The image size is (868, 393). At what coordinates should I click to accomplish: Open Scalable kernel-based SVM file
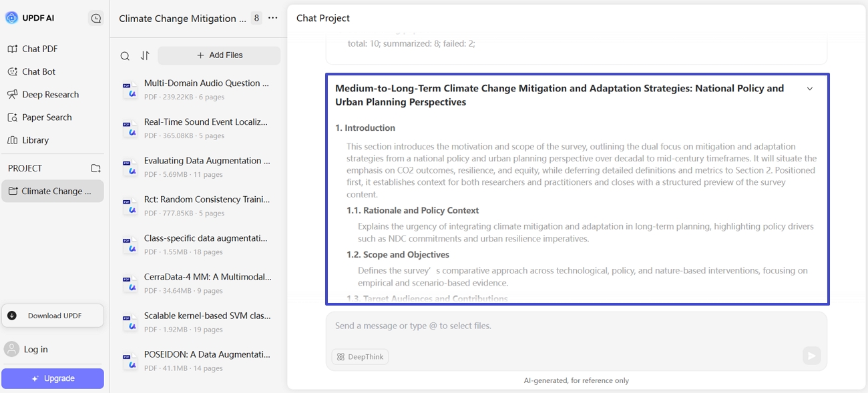(199, 322)
